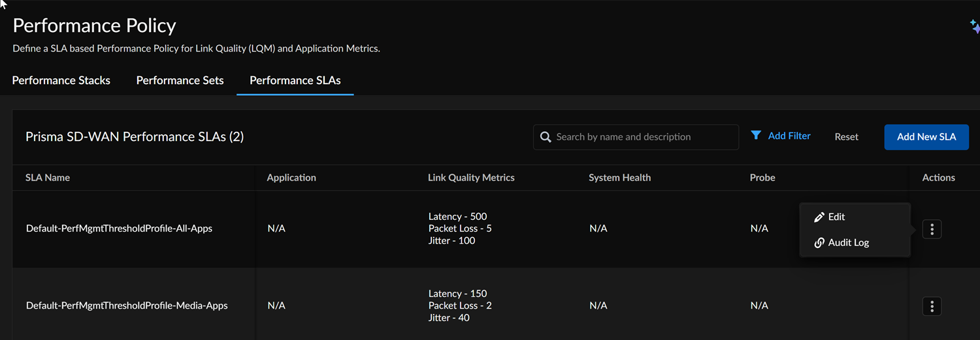Click Add Filter link
The image size is (980, 340).
coord(789,136)
